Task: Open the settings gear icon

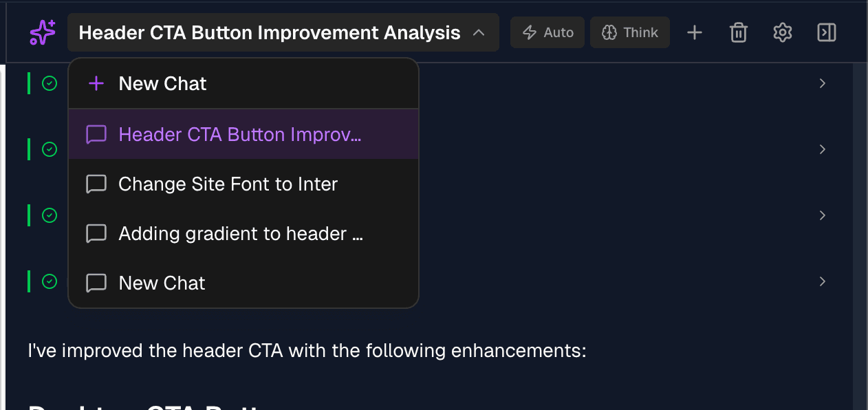Action: [782, 32]
